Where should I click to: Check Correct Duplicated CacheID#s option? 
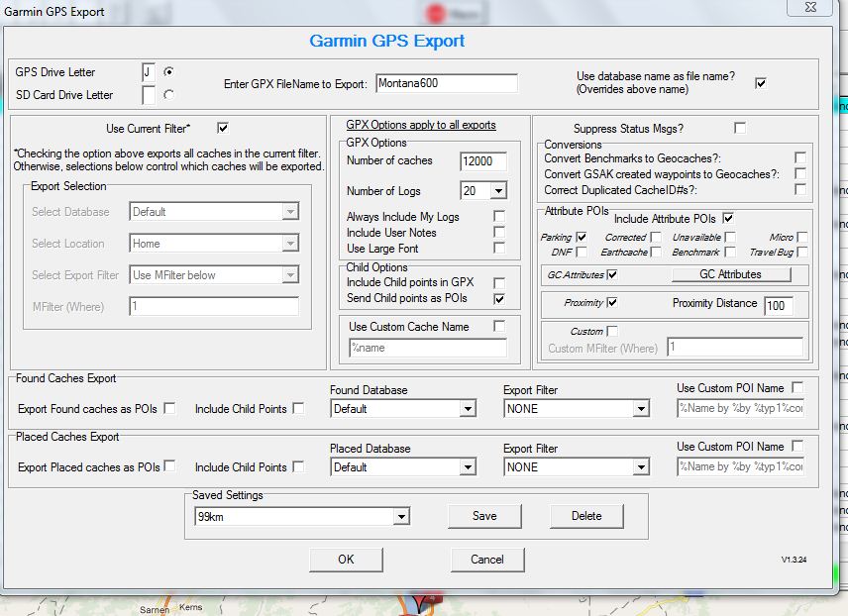(800, 189)
